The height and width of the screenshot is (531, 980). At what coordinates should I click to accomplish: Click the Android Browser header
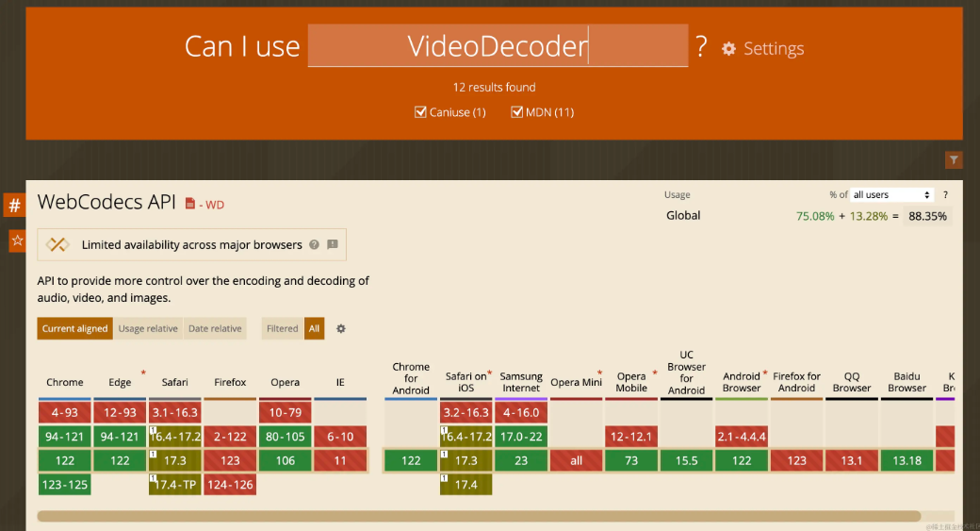pos(742,382)
